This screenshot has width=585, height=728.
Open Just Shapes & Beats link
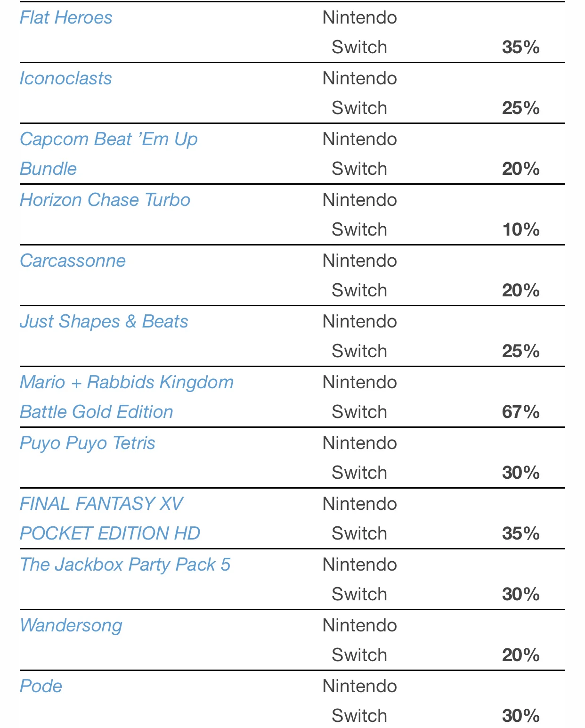tap(104, 322)
